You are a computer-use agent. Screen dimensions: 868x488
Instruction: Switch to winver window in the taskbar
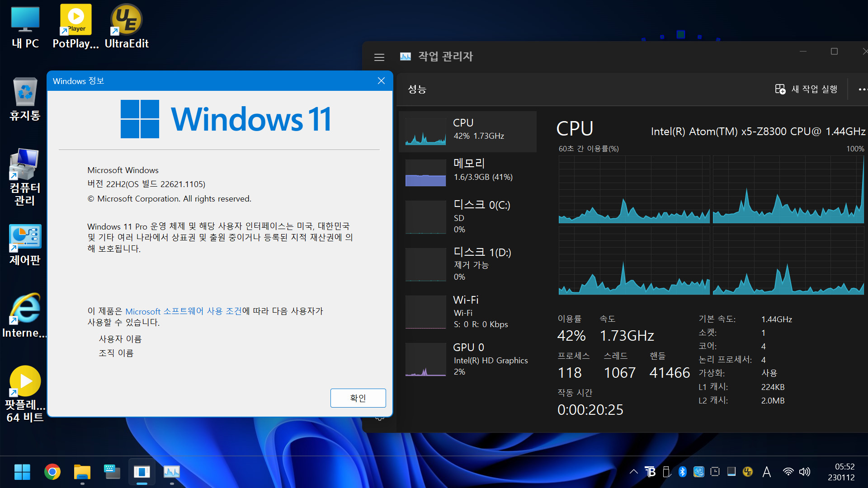click(x=142, y=472)
